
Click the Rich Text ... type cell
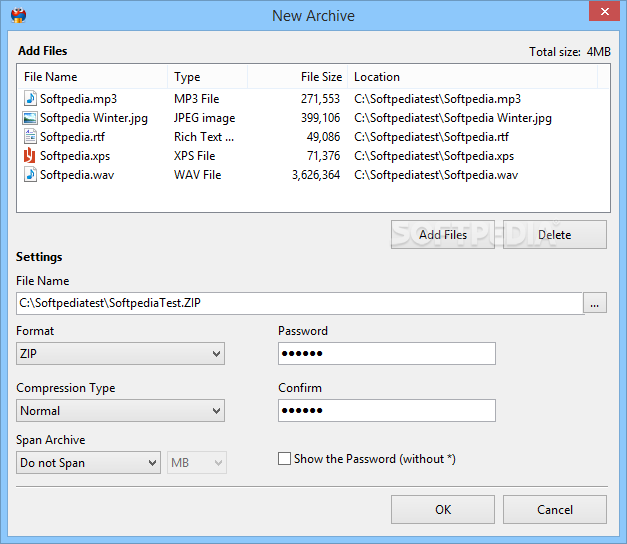pyautogui.click(x=204, y=137)
